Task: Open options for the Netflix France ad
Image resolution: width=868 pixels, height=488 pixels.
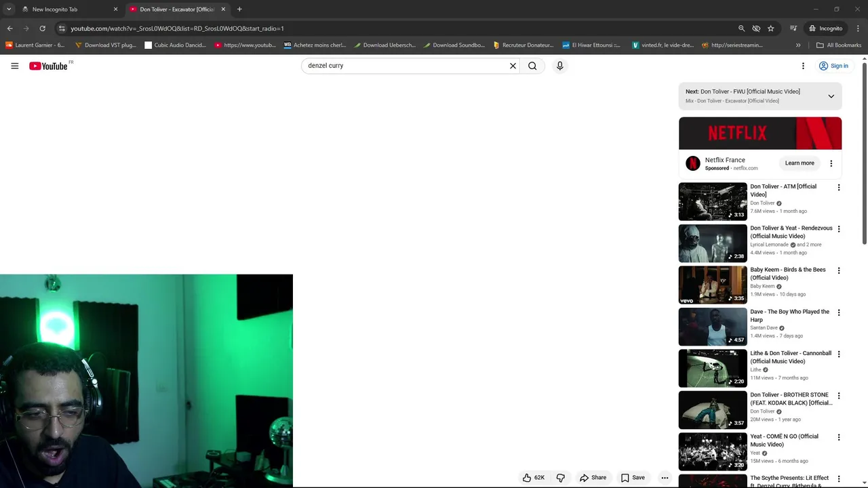Action: [831, 163]
